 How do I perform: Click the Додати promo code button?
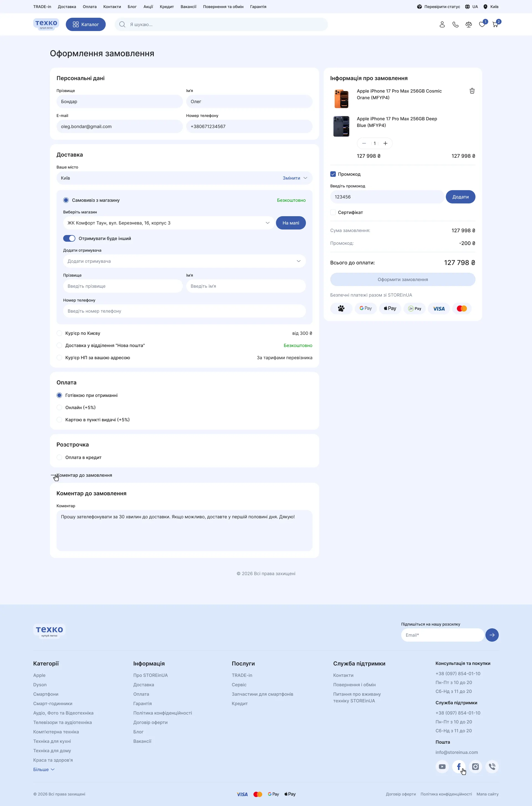point(461,197)
